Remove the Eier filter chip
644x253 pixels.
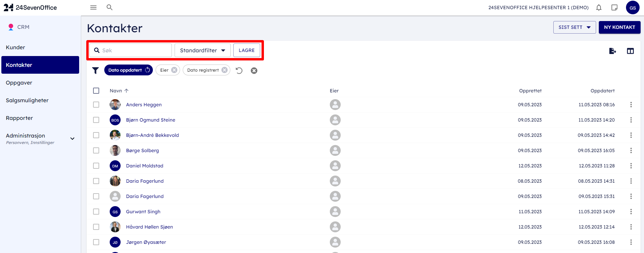pos(174,70)
